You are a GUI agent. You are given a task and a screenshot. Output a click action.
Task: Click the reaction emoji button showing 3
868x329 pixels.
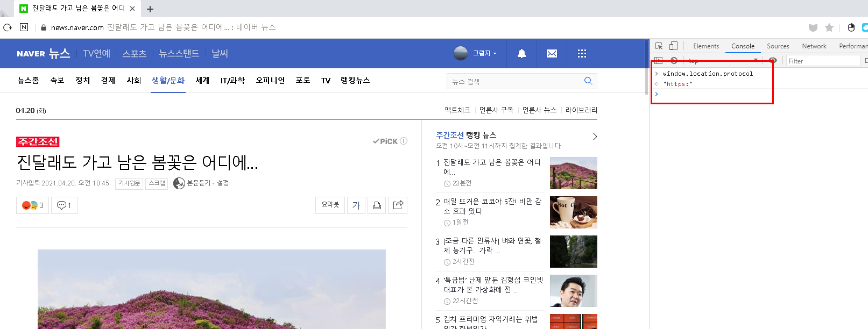pos(32,205)
